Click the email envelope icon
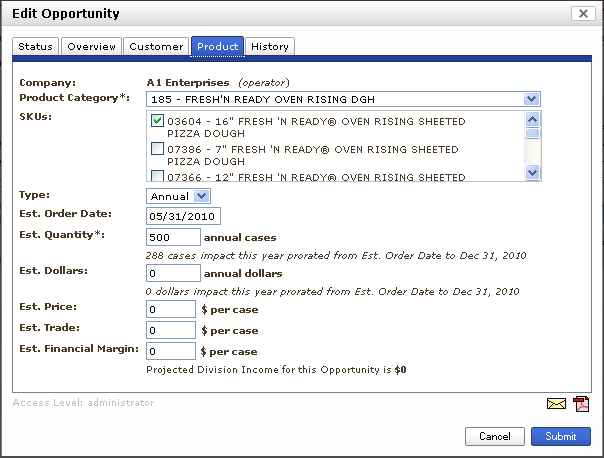604x458 pixels. tap(556, 404)
